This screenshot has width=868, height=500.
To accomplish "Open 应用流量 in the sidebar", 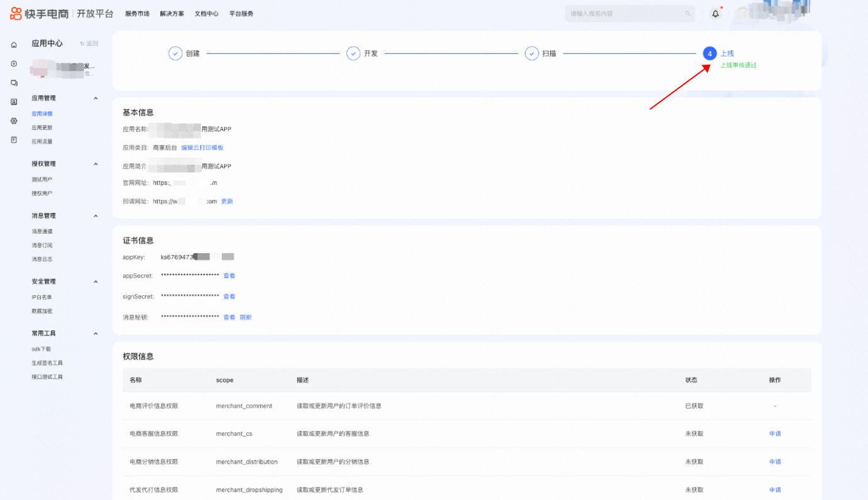I will (x=42, y=142).
